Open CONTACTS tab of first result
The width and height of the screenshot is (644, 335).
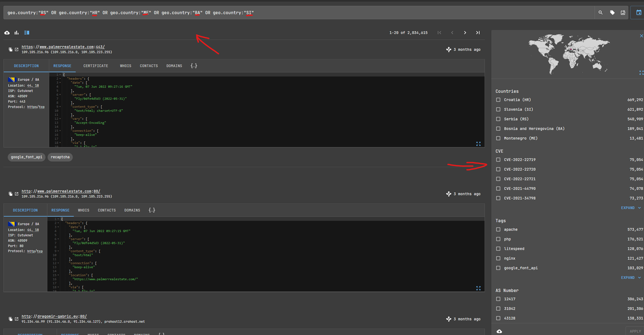pyautogui.click(x=149, y=66)
